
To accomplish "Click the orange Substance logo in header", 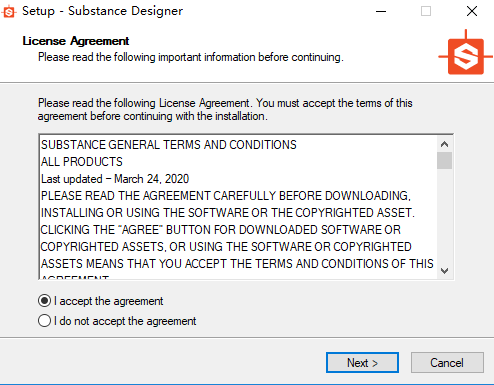I will (466, 53).
